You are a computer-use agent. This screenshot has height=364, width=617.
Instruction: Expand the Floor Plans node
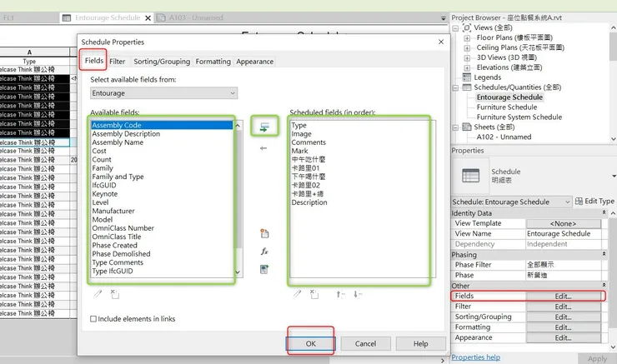click(467, 38)
